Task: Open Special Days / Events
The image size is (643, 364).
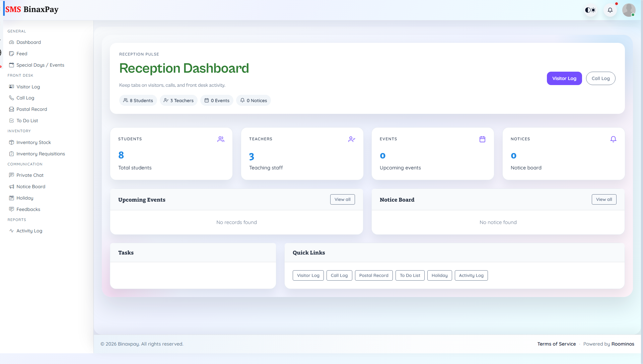Action: (x=40, y=65)
